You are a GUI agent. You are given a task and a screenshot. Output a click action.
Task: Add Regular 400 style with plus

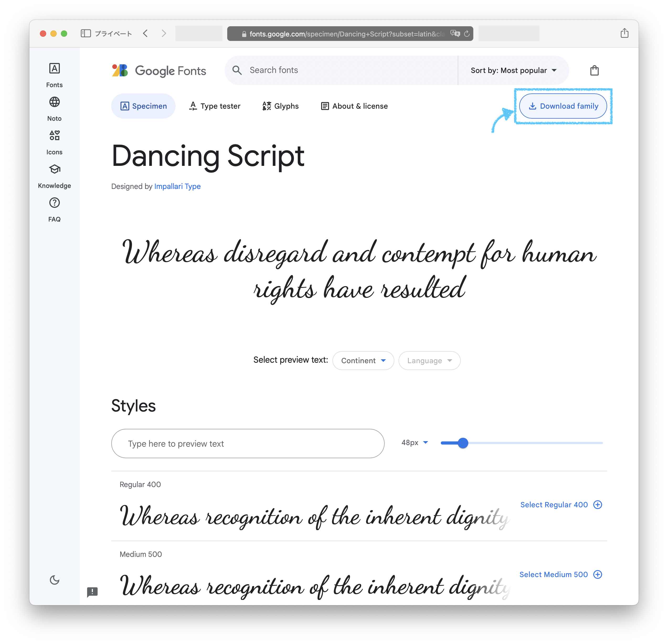click(597, 505)
